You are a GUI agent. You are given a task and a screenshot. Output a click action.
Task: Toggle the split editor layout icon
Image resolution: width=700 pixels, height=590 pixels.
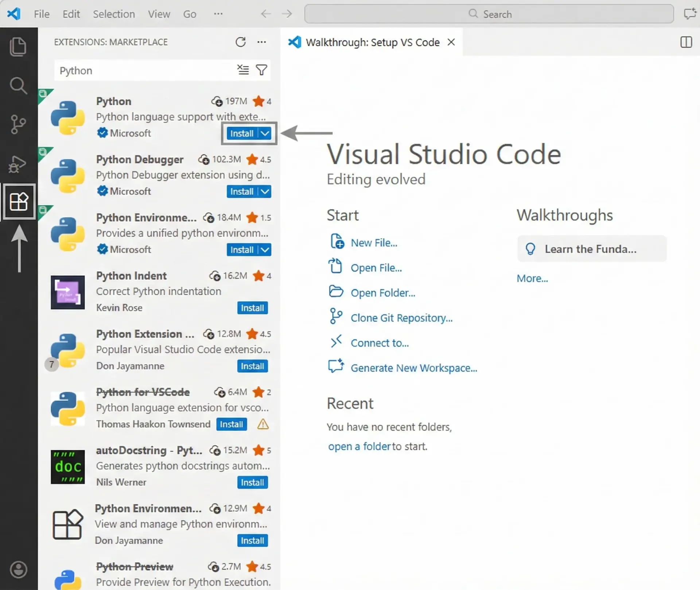click(686, 42)
